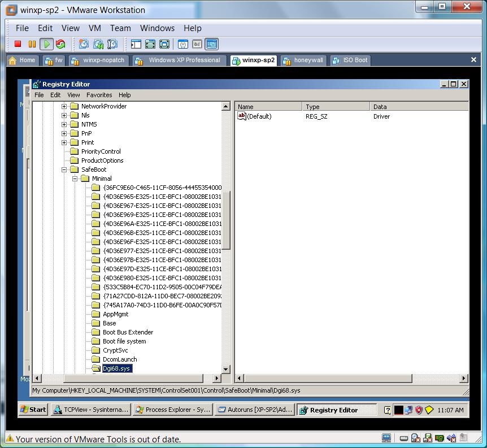This screenshot has height=448, width=487.
Task: Open Snapshot Manager wrench-clock icon
Action: pos(112,44)
